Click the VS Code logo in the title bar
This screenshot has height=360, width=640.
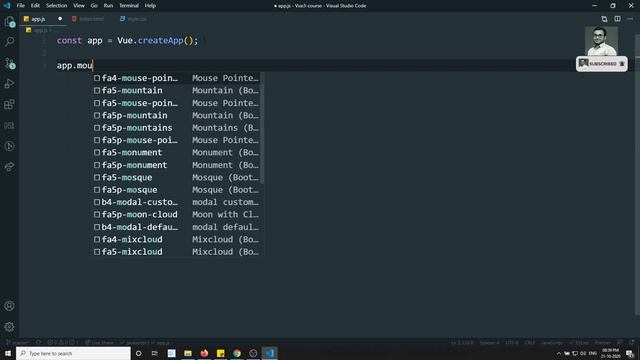7,6
